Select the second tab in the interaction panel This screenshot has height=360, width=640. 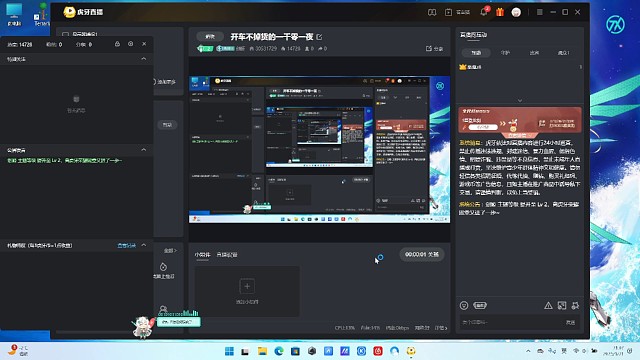(x=505, y=53)
